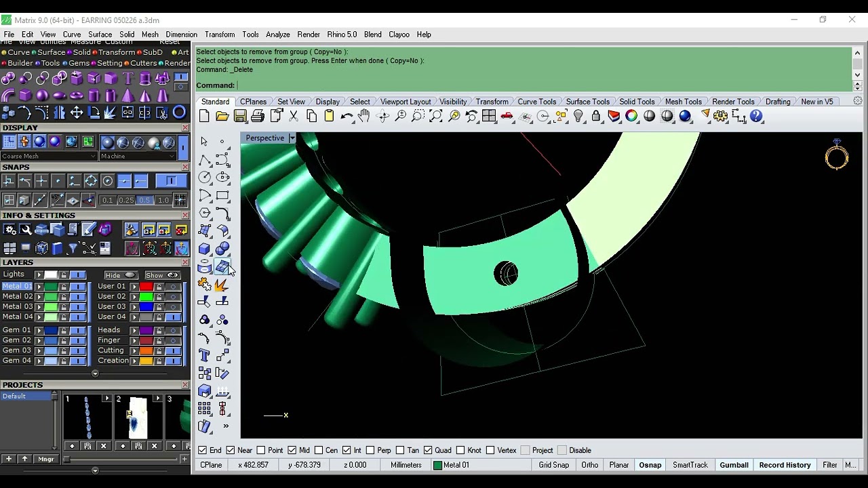Image resolution: width=868 pixels, height=488 pixels.
Task: Click the Metal 01 green color swatch
Action: [51, 286]
